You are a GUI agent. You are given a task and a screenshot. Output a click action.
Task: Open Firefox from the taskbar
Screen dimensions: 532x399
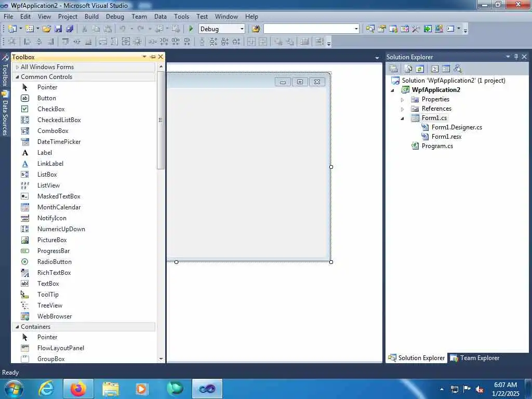(78, 389)
